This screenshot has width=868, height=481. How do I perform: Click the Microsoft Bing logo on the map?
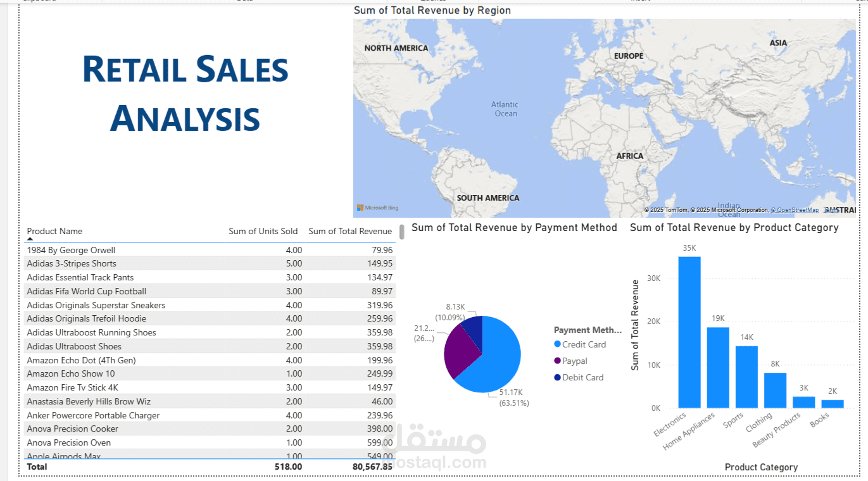378,208
